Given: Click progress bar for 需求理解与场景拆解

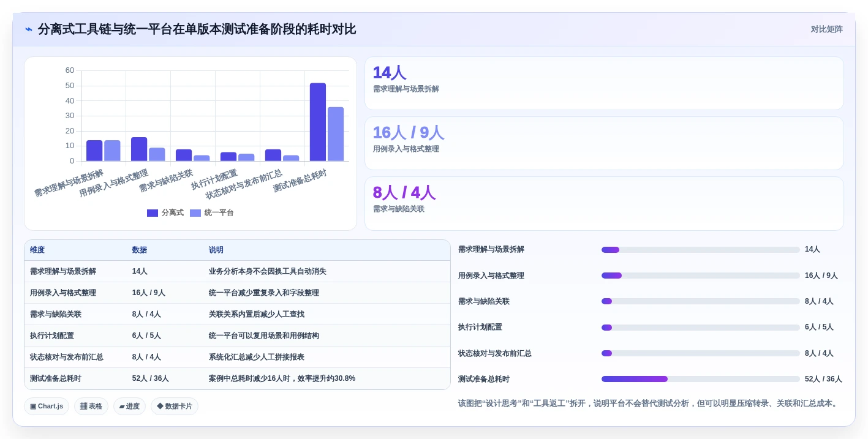Looking at the screenshot, I should coord(701,250).
